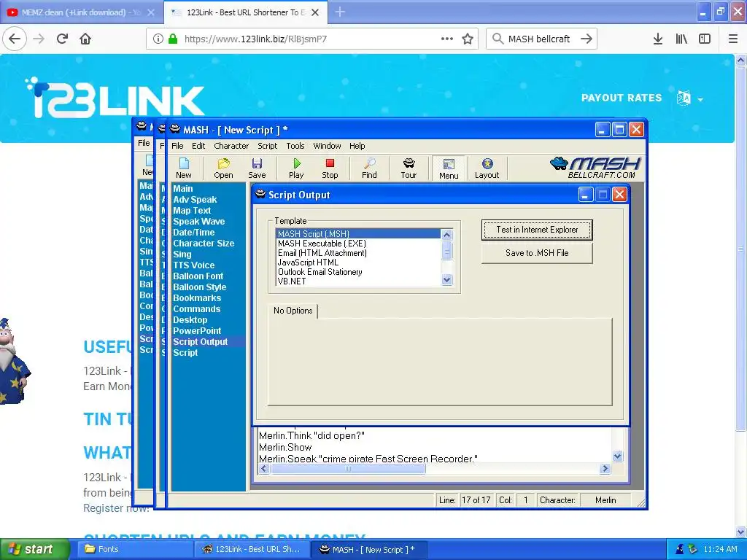Open MASH Tools menu
This screenshot has width=747, height=560.
coord(295,146)
